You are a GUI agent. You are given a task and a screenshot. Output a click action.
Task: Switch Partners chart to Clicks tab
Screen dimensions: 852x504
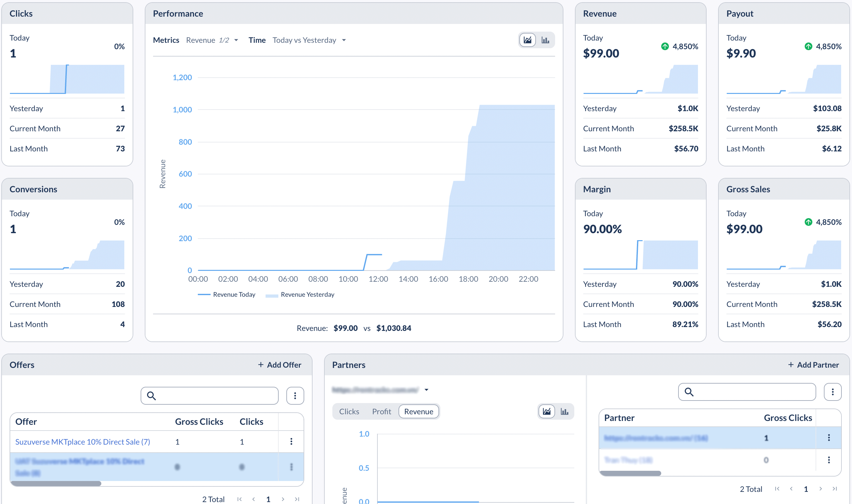(349, 411)
